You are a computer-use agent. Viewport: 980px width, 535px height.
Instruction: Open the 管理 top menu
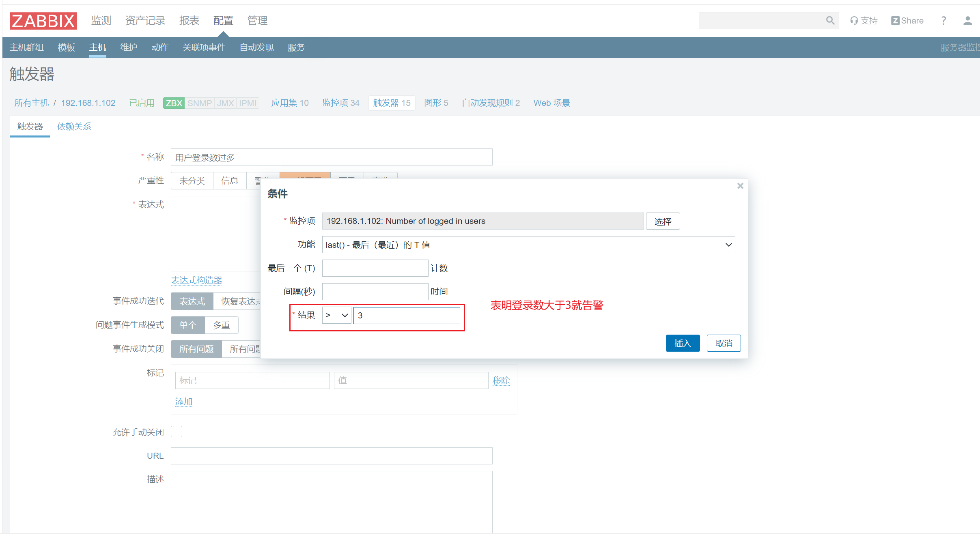[257, 21]
